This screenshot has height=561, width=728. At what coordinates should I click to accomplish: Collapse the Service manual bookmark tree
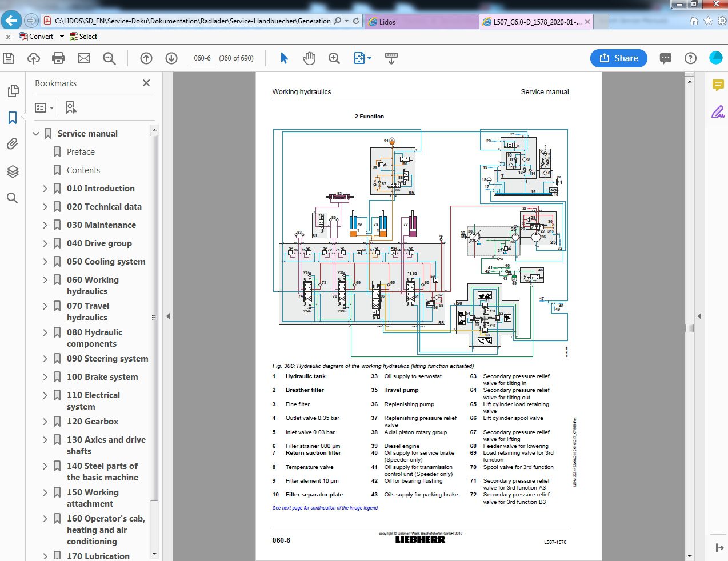pyautogui.click(x=36, y=134)
